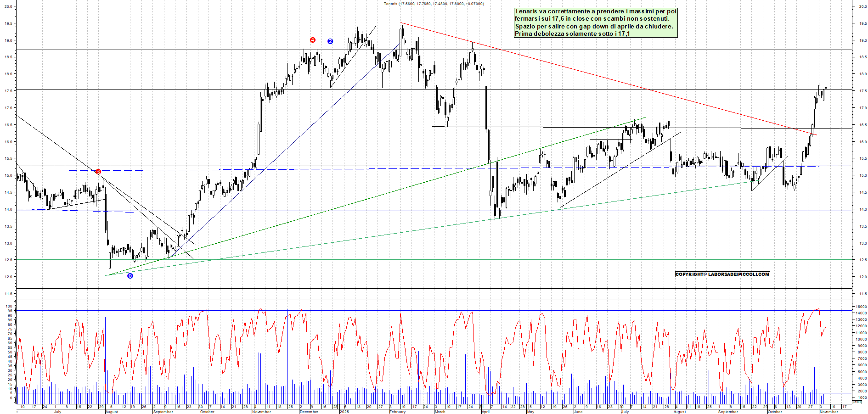The width and height of the screenshot is (868, 414).
Task: Toggle the horizontal overbought line at 95
Action: [413, 311]
